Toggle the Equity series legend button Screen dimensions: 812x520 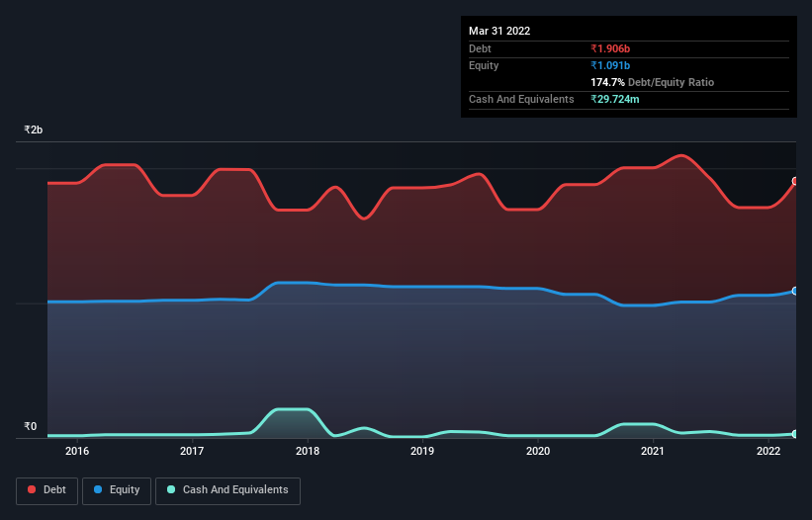117,490
